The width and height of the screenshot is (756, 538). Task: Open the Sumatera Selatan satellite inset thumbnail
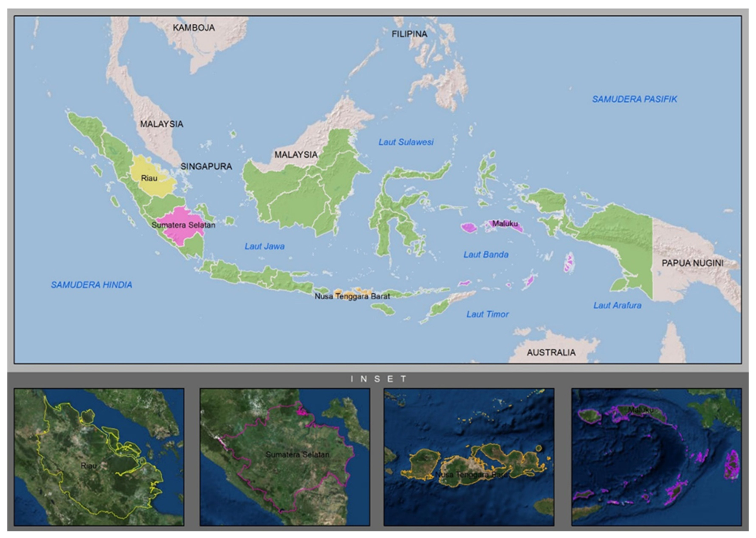284,457
